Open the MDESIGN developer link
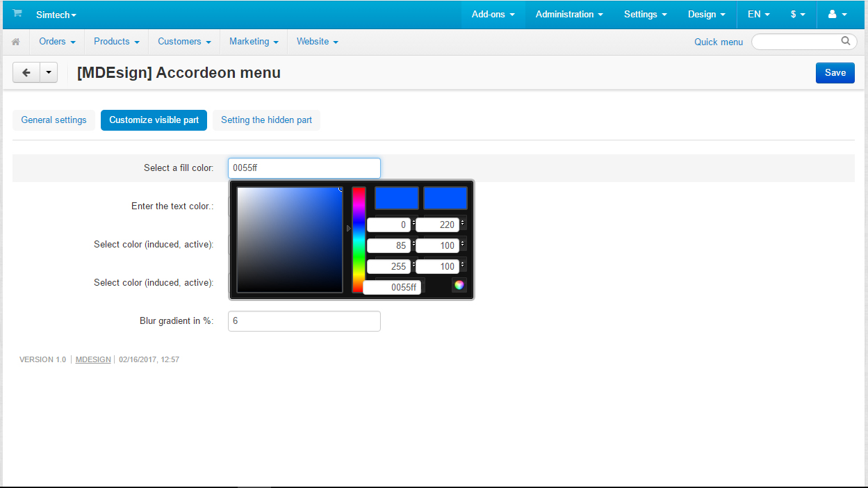The width and height of the screenshot is (868, 488). click(x=93, y=359)
